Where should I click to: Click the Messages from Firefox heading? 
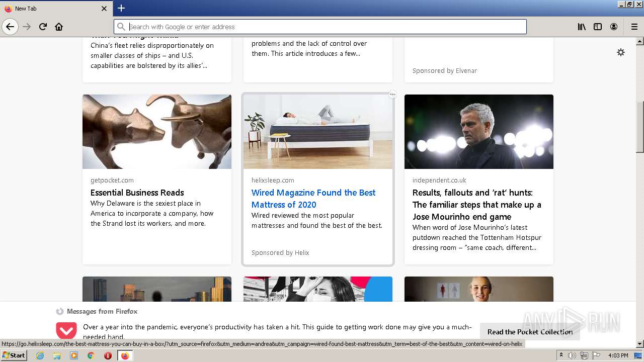coord(102,311)
